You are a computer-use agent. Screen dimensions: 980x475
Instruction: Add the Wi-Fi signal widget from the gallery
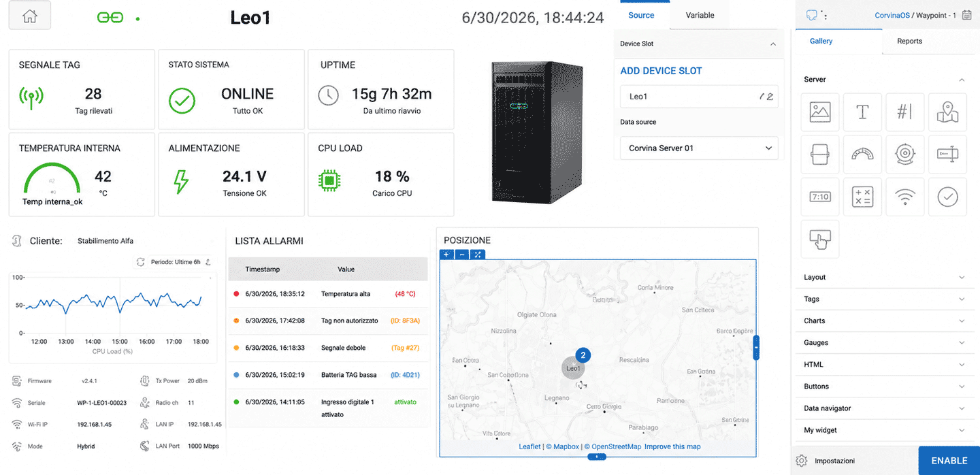coord(904,197)
